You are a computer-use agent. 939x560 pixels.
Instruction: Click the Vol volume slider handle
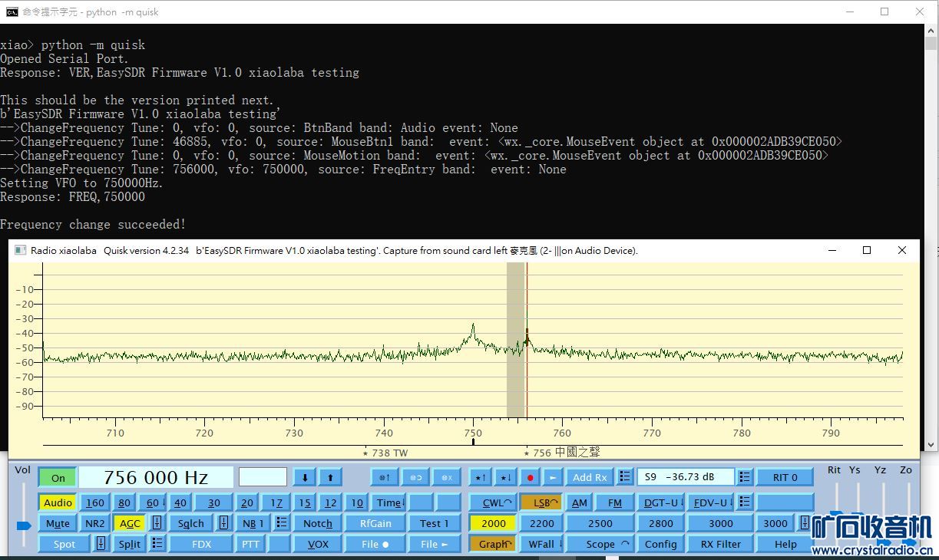tap(24, 525)
